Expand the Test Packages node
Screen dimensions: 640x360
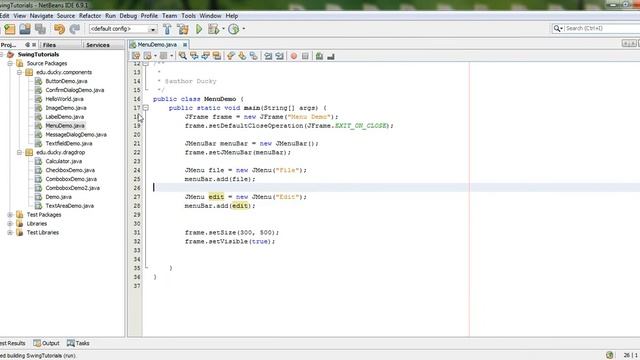click(10, 215)
